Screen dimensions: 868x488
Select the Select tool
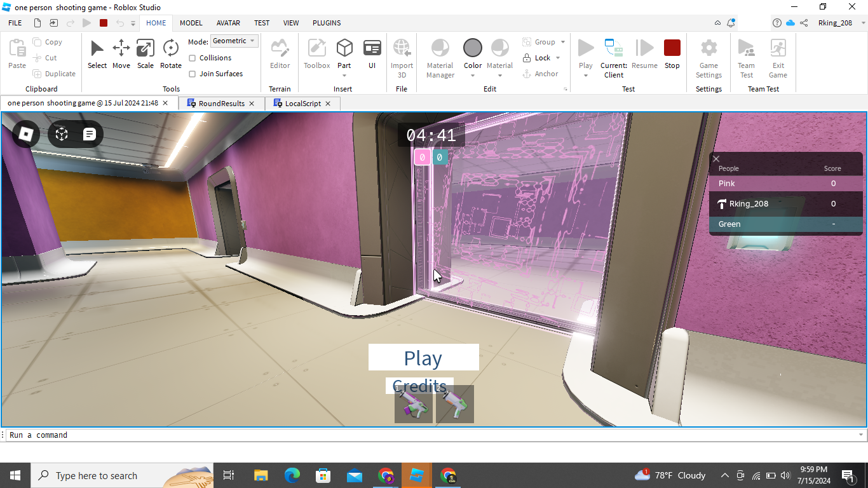coord(97,54)
